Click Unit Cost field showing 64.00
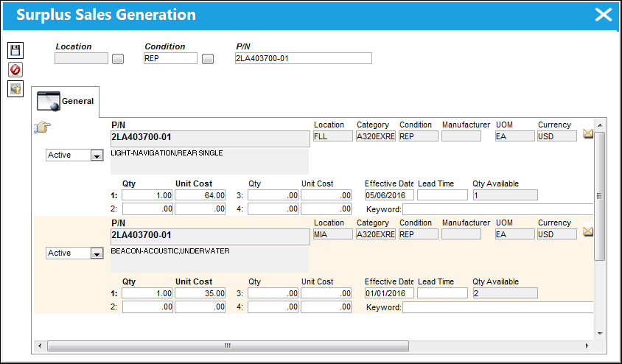Viewport: 622px width, 364px height. (200, 195)
